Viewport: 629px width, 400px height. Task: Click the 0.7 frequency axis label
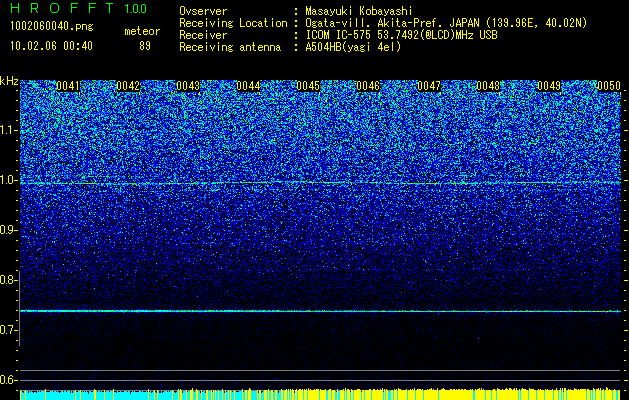coord(7,330)
